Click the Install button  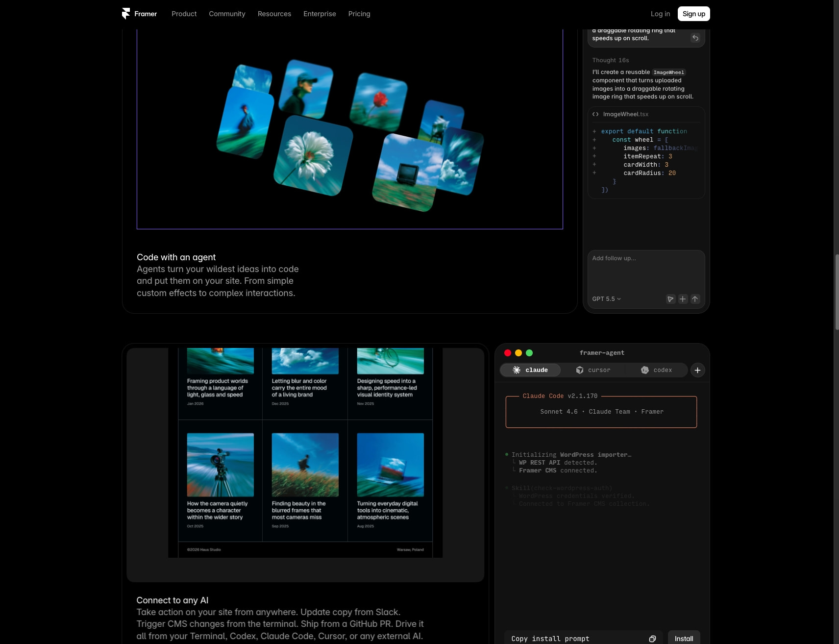click(684, 638)
